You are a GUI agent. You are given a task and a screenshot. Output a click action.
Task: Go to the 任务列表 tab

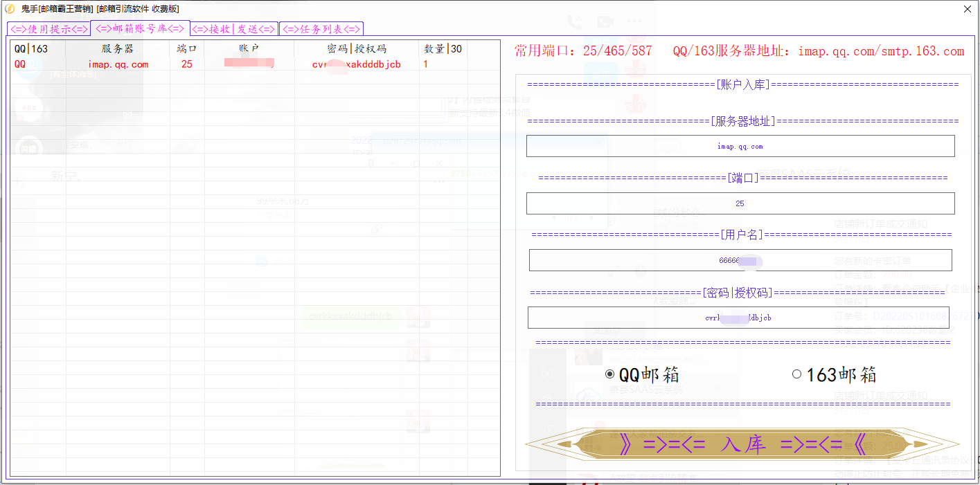pyautogui.click(x=321, y=29)
